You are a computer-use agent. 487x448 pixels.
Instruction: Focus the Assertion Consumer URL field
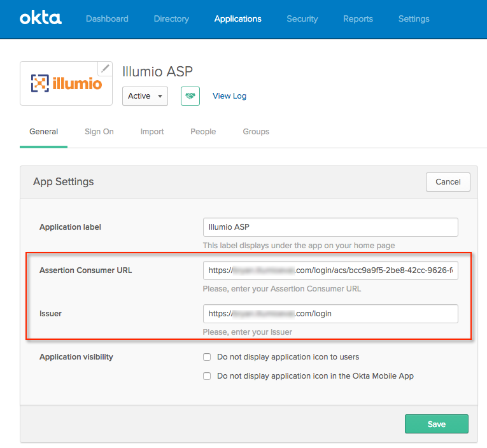click(330, 270)
